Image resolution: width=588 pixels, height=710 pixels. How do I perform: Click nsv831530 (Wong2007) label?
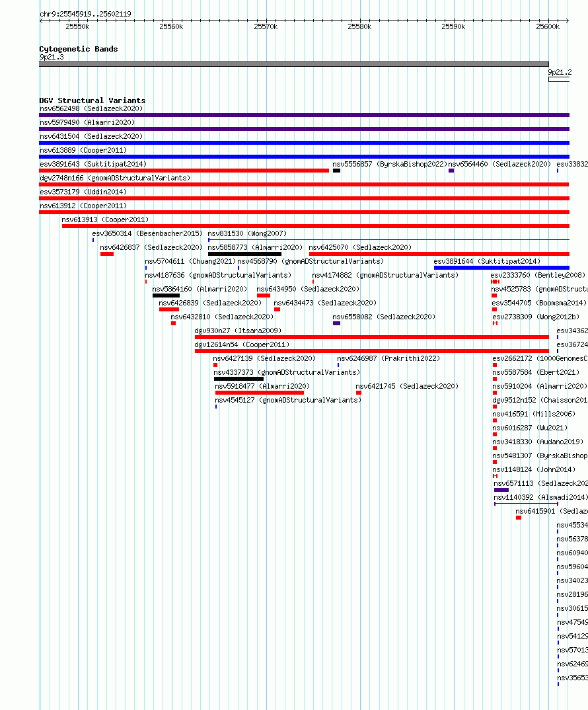point(247,233)
